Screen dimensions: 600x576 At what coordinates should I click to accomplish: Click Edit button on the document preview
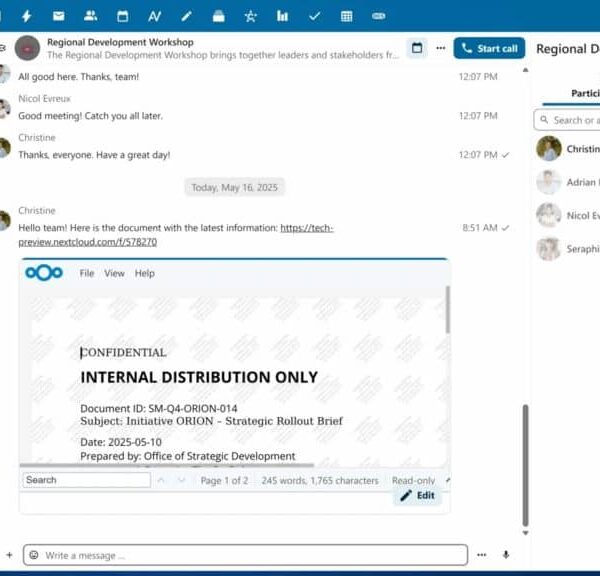pyautogui.click(x=417, y=495)
